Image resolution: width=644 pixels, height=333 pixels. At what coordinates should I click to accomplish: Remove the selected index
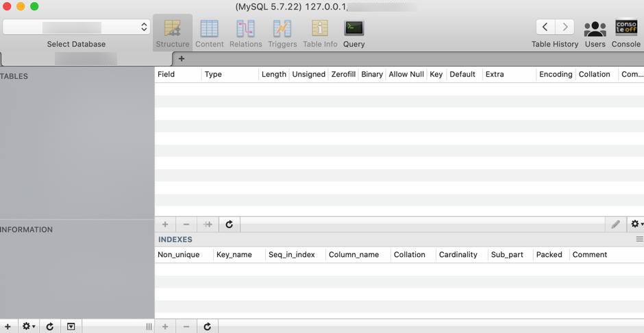coord(186,326)
